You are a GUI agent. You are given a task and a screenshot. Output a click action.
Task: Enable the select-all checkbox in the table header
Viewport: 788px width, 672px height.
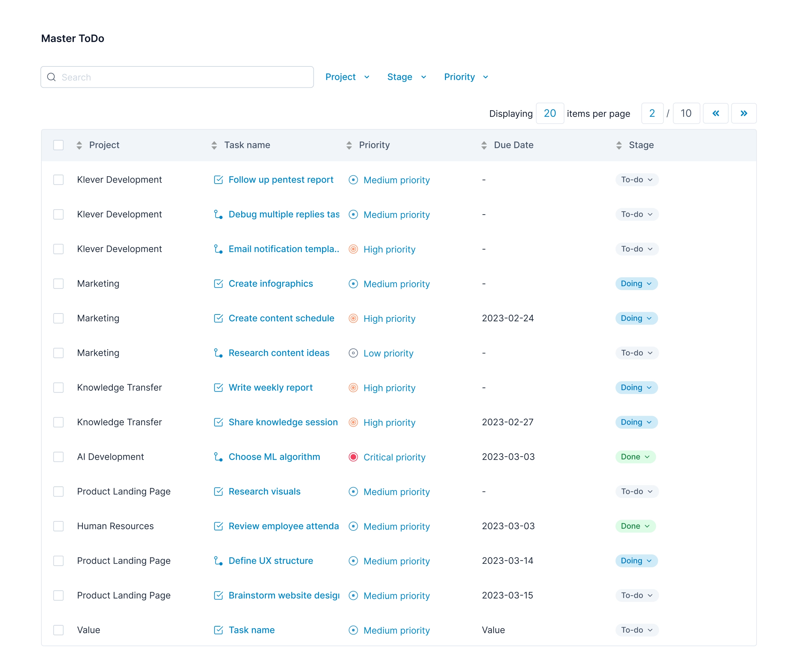pyautogui.click(x=58, y=145)
